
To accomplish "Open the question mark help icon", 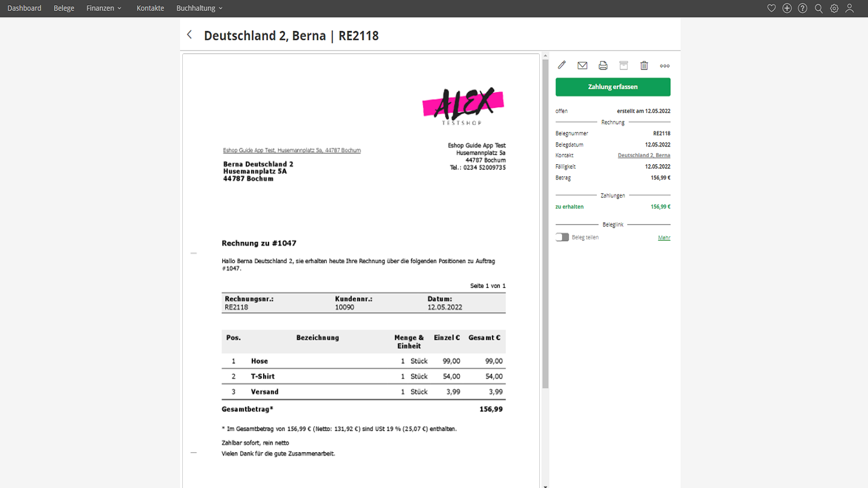I will coord(803,8).
